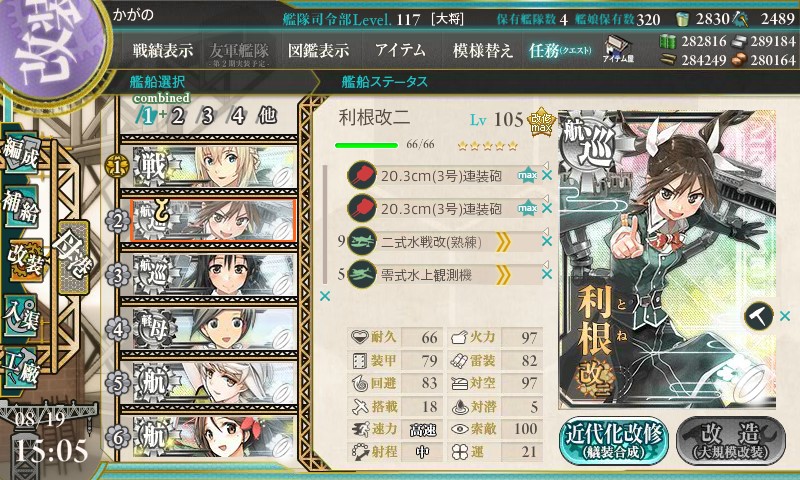Open the 図鑑表示 encyclopedia menu
This screenshot has height=480, width=800.
318,50
